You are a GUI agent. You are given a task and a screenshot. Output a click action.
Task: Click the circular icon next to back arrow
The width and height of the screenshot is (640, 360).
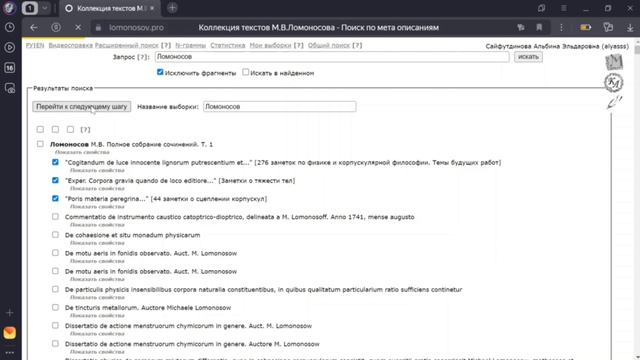coord(56,27)
